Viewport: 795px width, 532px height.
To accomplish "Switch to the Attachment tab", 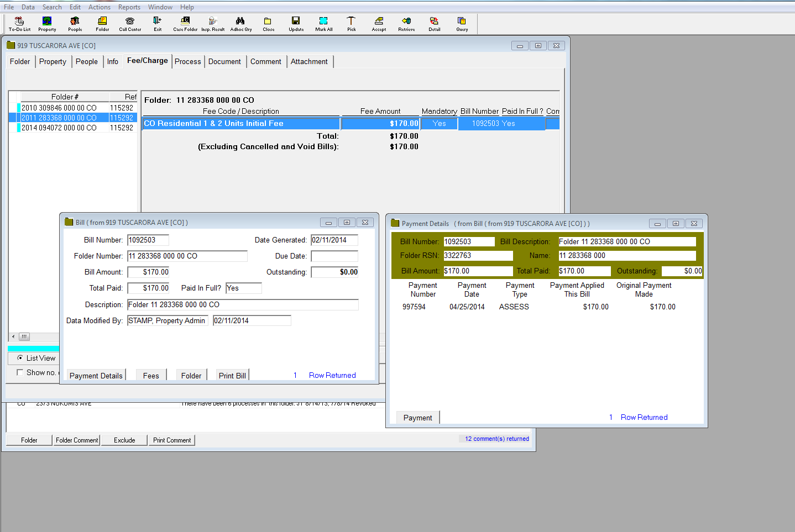I will [x=309, y=62].
